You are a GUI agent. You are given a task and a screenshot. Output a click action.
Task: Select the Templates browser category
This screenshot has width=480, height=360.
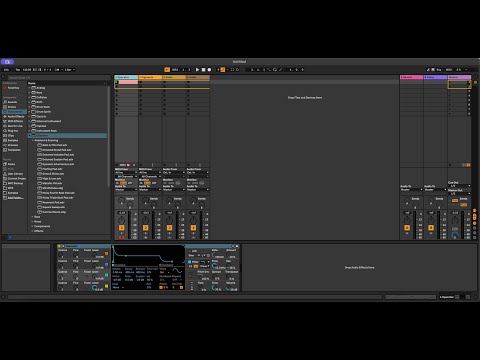click(x=14, y=150)
